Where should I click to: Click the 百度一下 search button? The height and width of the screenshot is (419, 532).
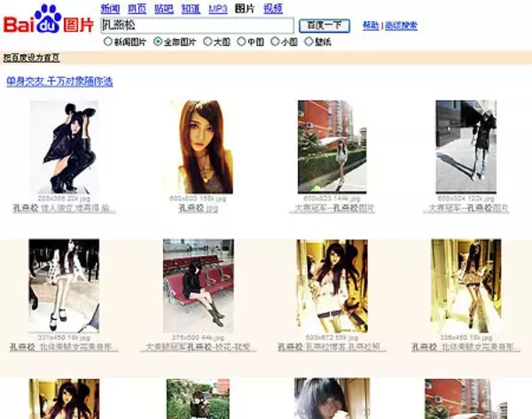325,26
